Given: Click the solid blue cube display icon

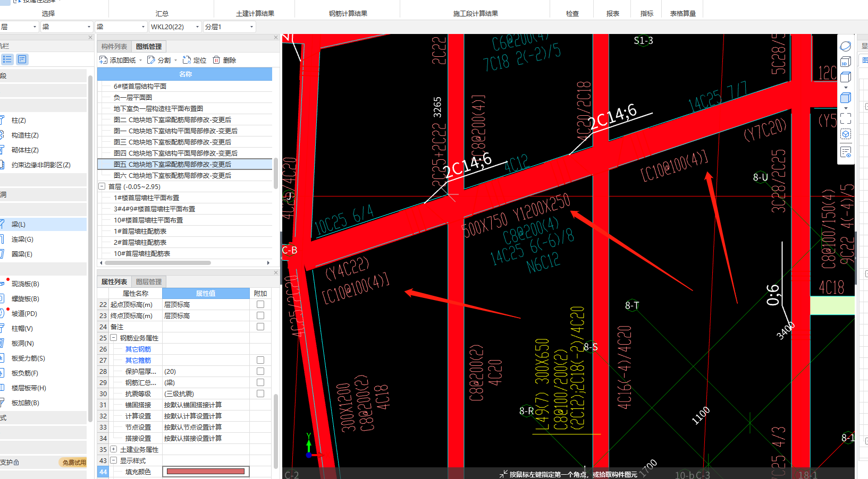Looking at the screenshot, I should coord(845,98).
